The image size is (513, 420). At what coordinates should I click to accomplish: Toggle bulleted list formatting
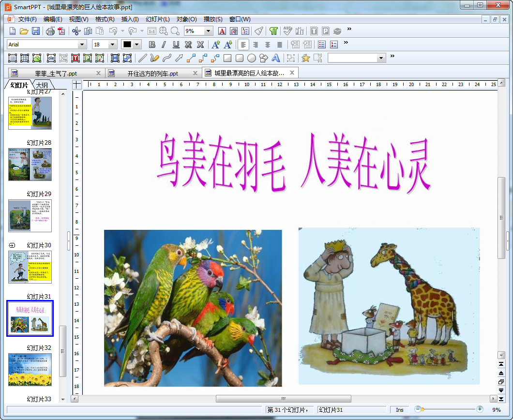point(322,45)
